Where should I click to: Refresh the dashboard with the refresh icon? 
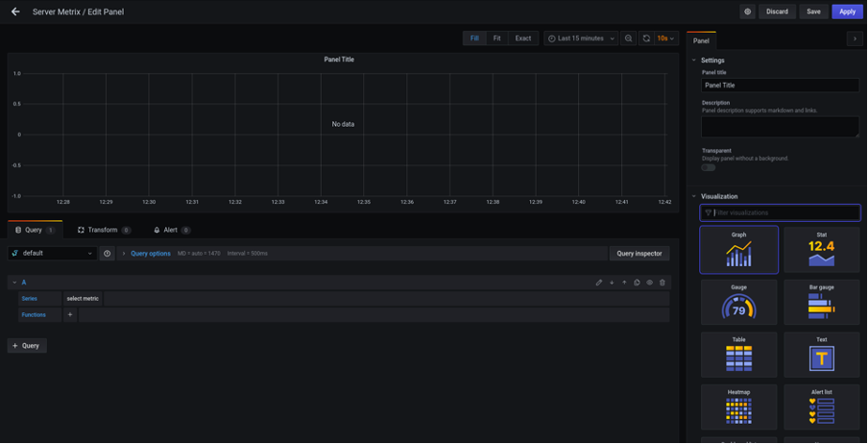[646, 38]
